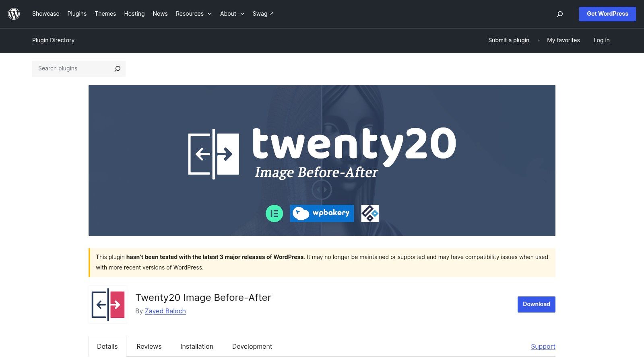Open the Hosting menu item
The image size is (644, 362).
(134, 14)
